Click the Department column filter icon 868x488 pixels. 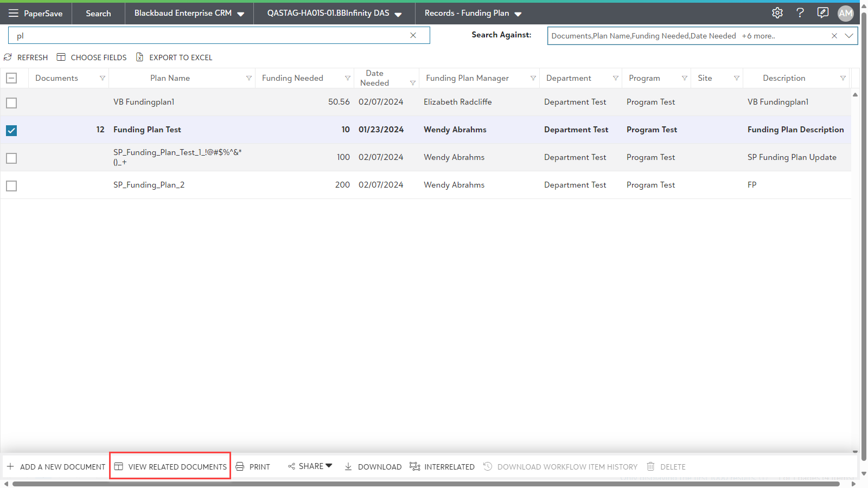(616, 78)
